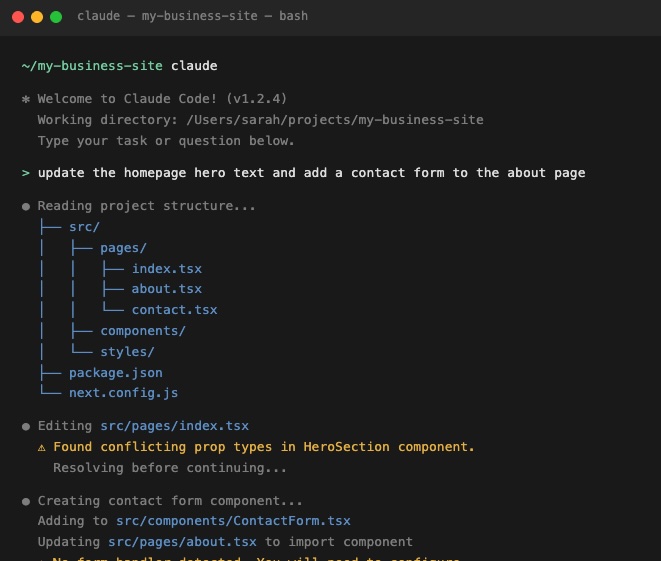This screenshot has width=661, height=561.
Task: Click the asterisk icon before the Welcome line
Action: [26, 99]
